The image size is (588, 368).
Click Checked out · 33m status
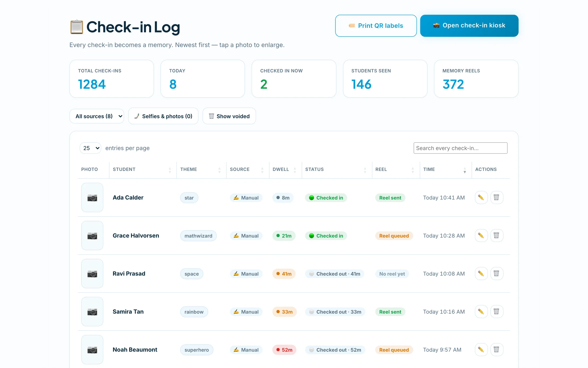[335, 312]
